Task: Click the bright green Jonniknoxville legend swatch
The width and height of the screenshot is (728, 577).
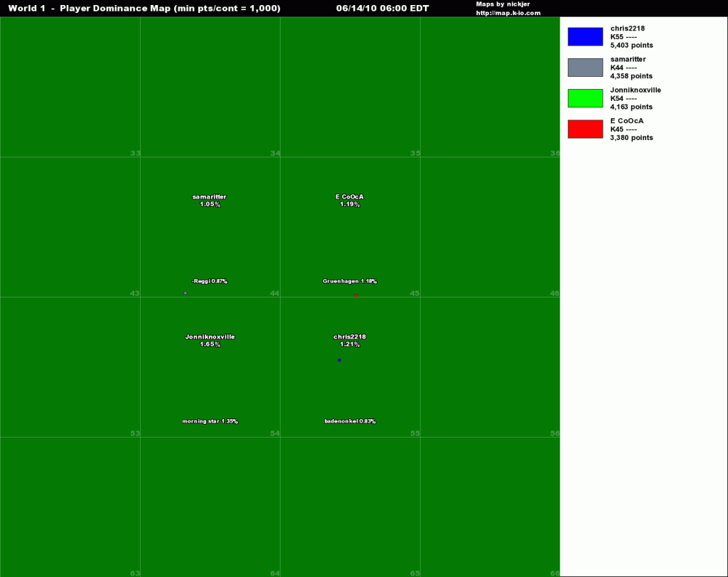Action: click(585, 98)
